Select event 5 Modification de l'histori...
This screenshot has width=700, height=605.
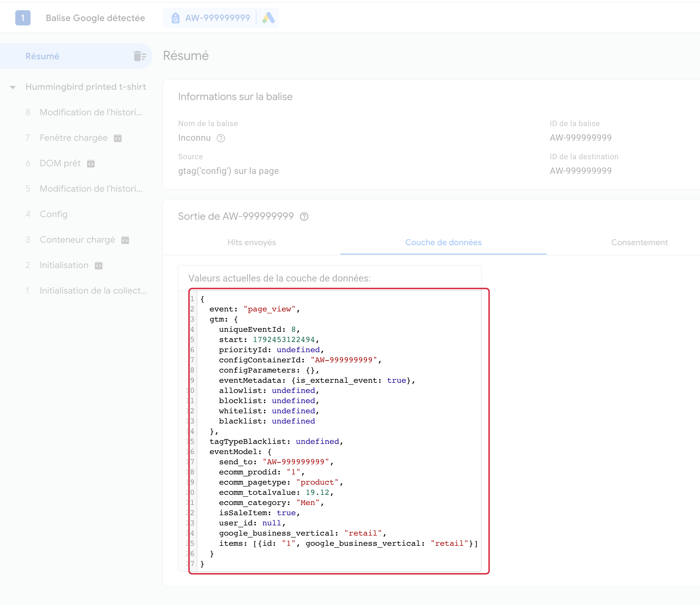pyautogui.click(x=84, y=189)
